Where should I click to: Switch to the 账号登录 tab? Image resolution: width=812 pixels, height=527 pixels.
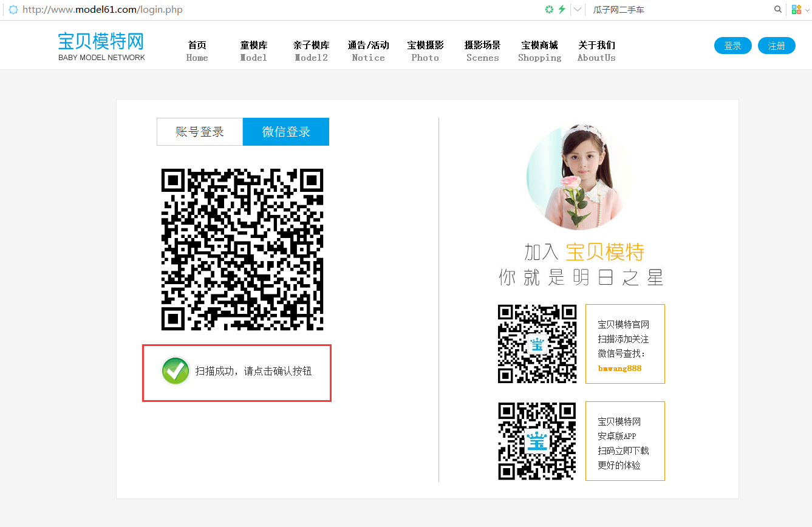(200, 132)
